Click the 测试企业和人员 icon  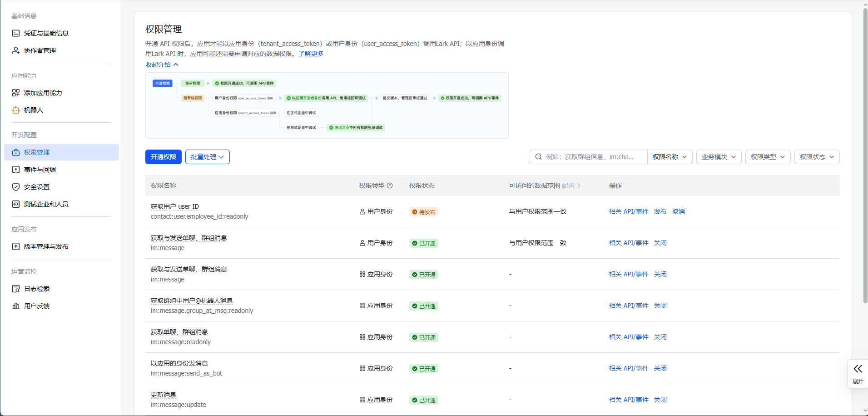[16, 204]
